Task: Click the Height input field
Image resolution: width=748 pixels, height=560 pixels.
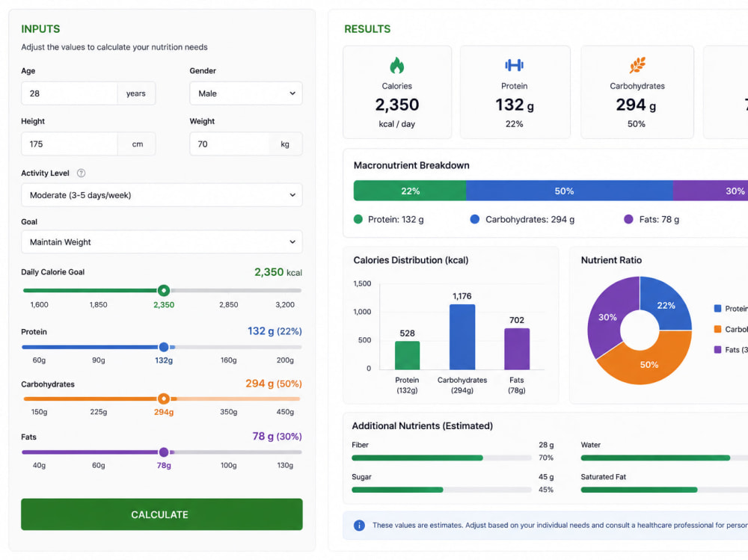Action: [x=70, y=144]
